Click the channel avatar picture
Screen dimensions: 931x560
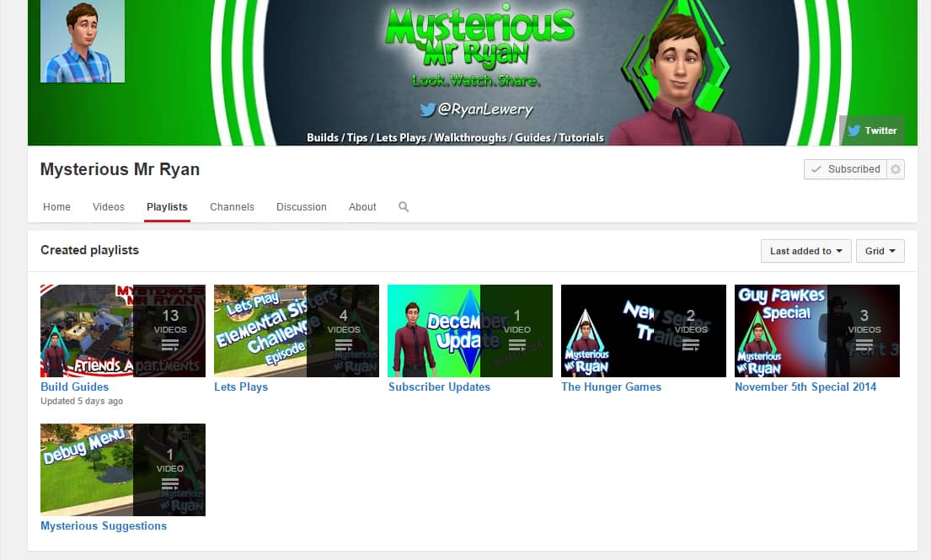pos(83,40)
